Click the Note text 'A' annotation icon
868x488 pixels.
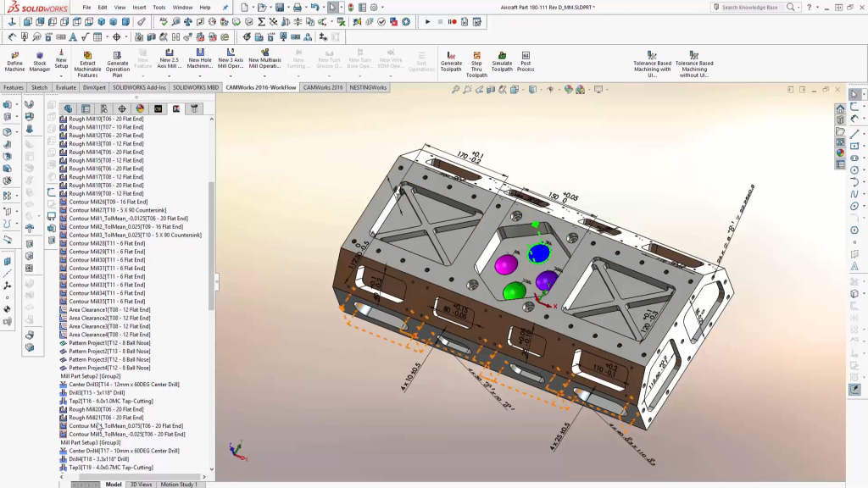pos(73,37)
